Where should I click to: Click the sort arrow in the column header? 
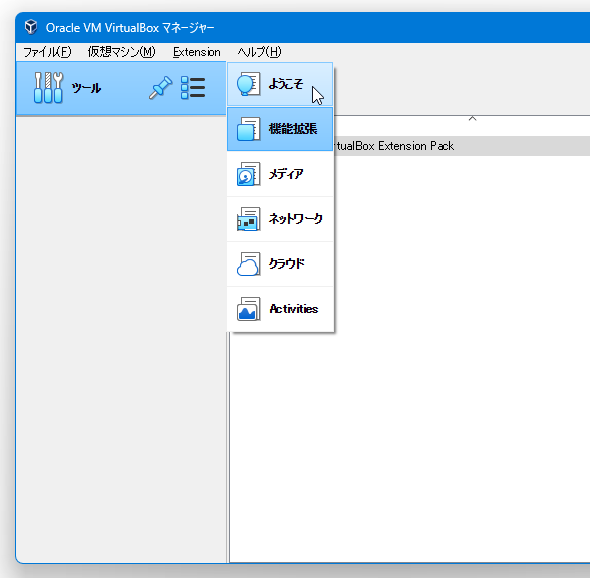(473, 119)
